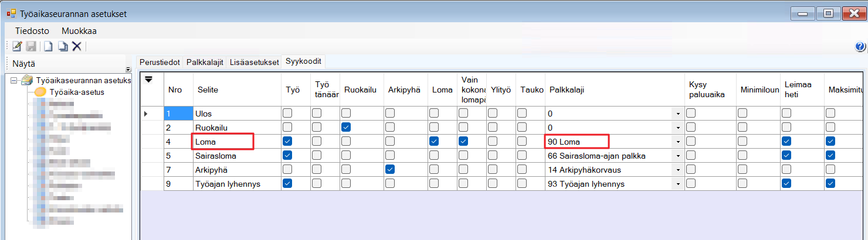Image resolution: width=868 pixels, height=240 pixels.
Task: Click the copy document toolbar icon
Action: [x=62, y=46]
